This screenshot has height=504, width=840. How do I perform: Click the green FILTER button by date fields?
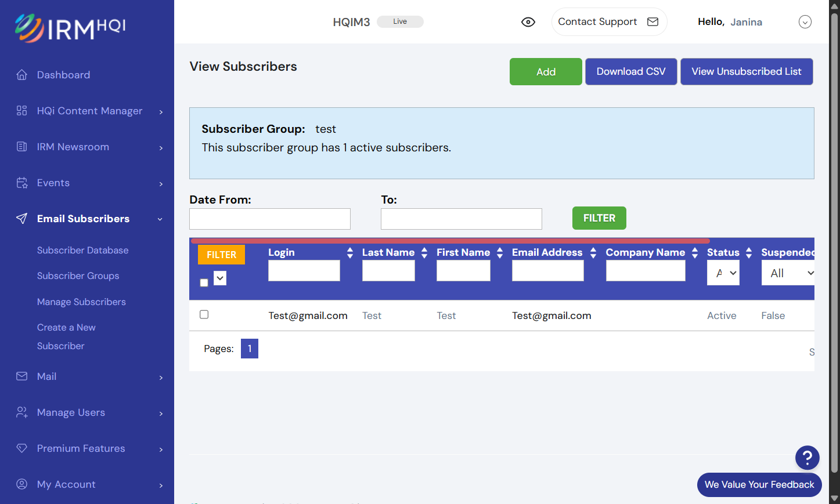tap(599, 218)
